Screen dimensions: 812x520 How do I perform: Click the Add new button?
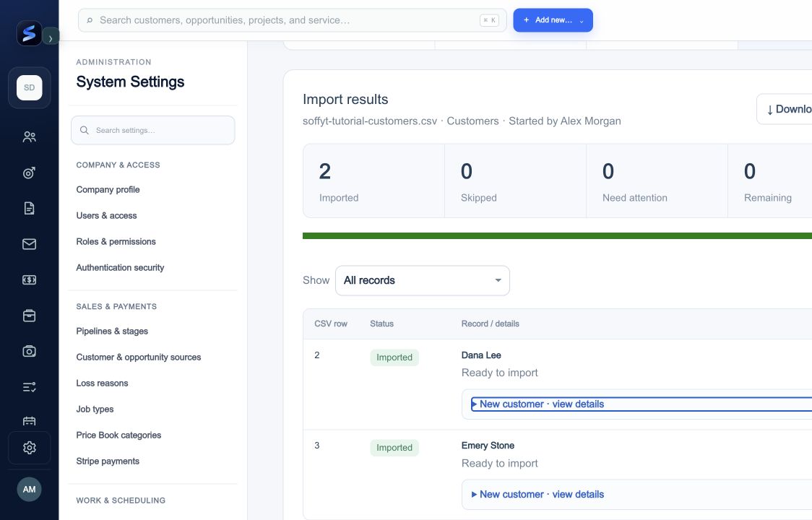pos(553,20)
